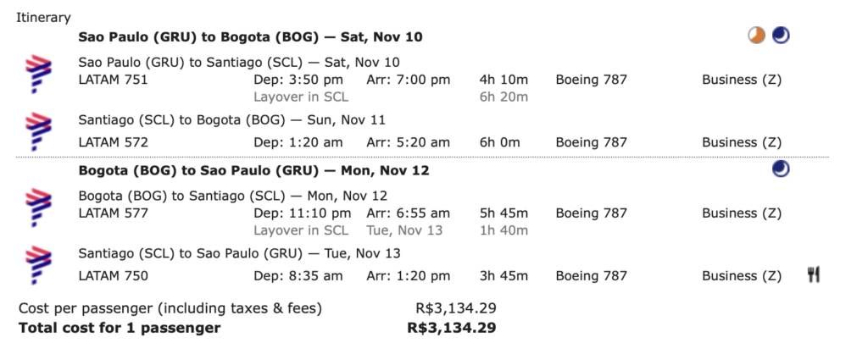
Task: Click LATAM logo beside flight 750
Action: 38,266
